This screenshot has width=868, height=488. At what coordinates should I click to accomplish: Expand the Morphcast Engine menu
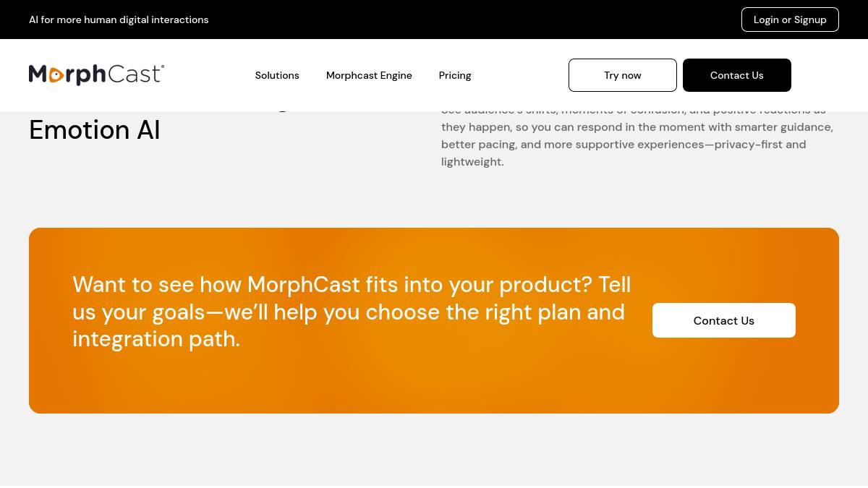(369, 75)
